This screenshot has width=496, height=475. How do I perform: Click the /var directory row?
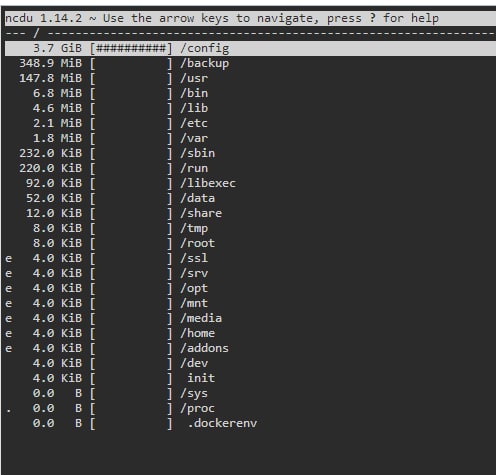(250, 138)
